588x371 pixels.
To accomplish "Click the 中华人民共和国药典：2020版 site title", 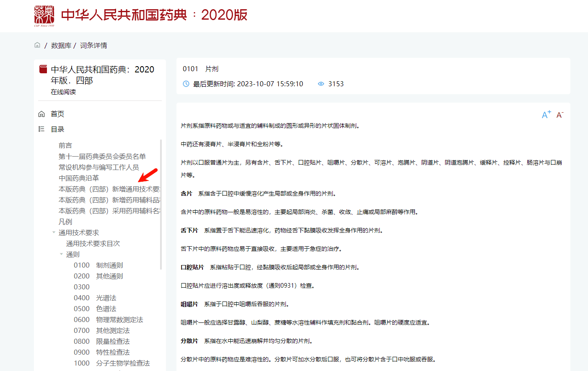I will coord(154,15).
